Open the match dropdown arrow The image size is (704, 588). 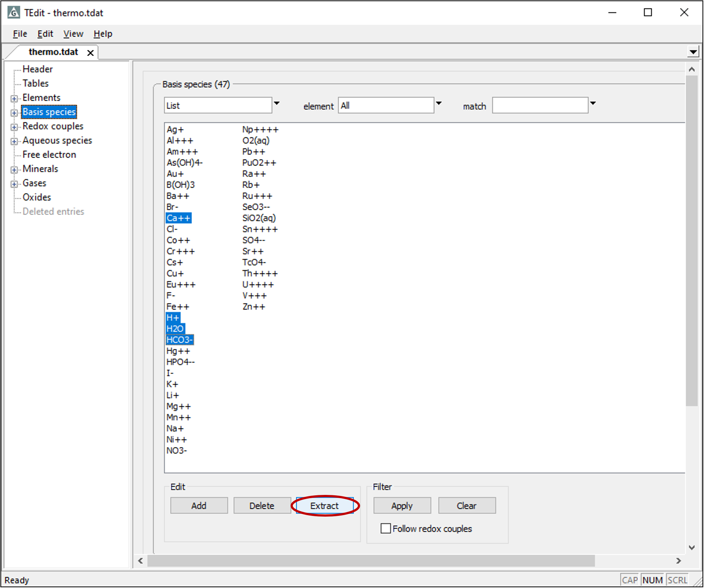point(593,104)
